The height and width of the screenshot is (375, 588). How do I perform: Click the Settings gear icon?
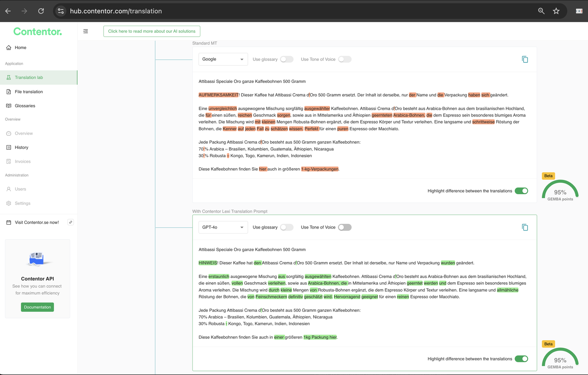click(9, 203)
